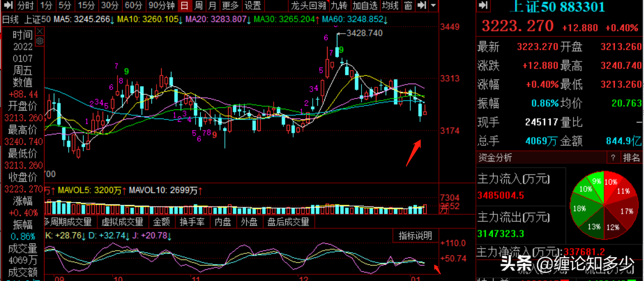Select the 日 daily period
Screen dimensions: 644x281
(x=184, y=6)
